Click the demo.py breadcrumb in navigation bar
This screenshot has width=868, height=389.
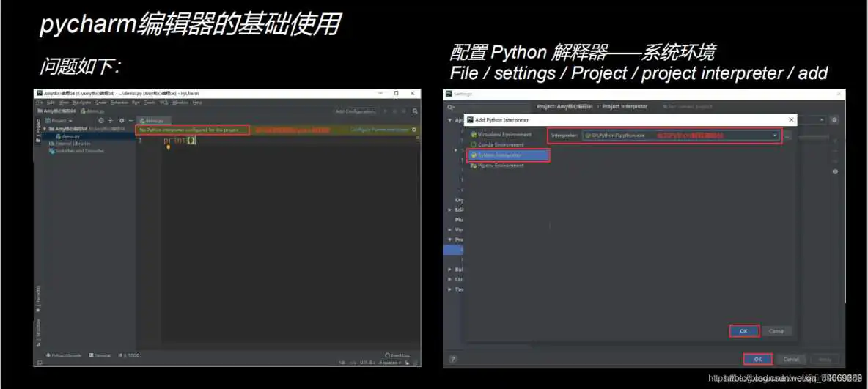click(x=92, y=111)
